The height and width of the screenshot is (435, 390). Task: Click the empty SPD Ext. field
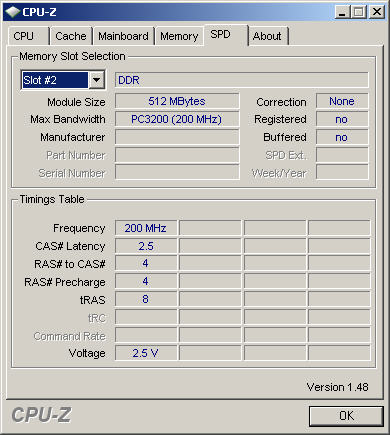click(x=342, y=155)
